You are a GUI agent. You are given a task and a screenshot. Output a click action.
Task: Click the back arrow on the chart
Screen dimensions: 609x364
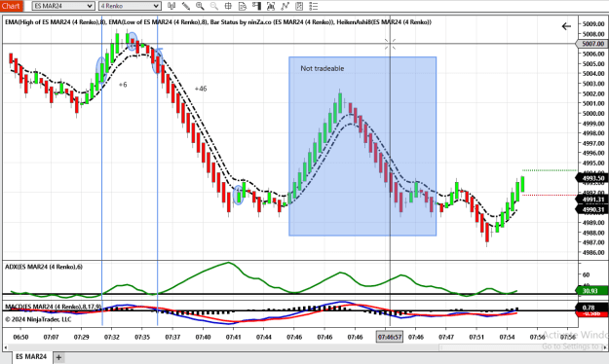(x=566, y=26)
